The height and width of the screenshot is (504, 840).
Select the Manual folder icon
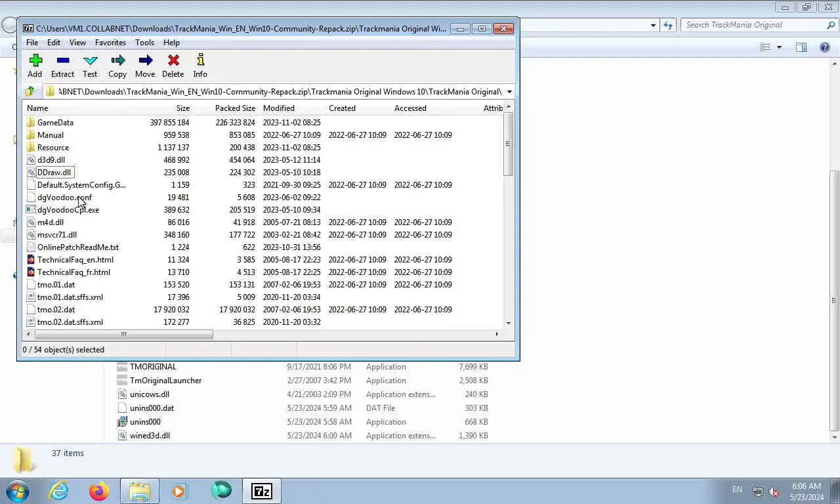(31, 135)
